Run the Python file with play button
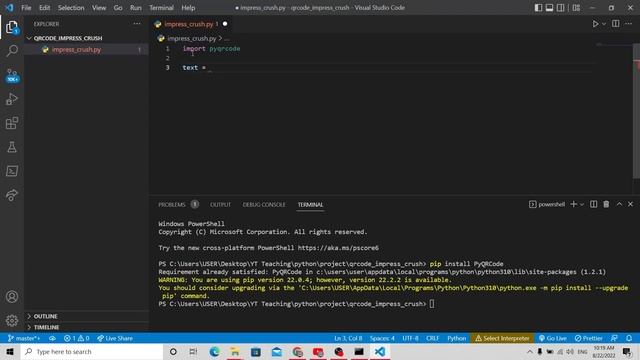Viewport: 640px width, 360px height. click(x=596, y=24)
